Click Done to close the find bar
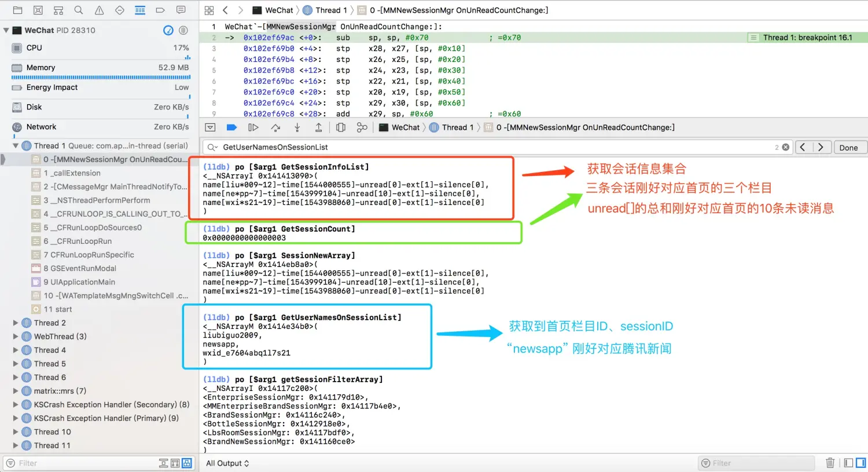This screenshot has height=472, width=868. pos(849,147)
